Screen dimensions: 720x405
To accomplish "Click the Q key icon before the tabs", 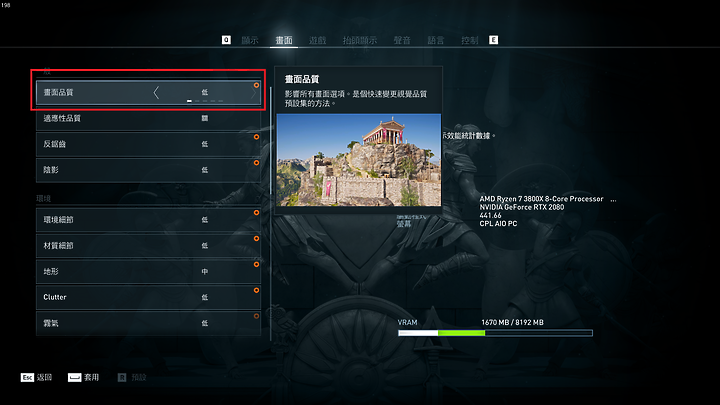I will [226, 40].
